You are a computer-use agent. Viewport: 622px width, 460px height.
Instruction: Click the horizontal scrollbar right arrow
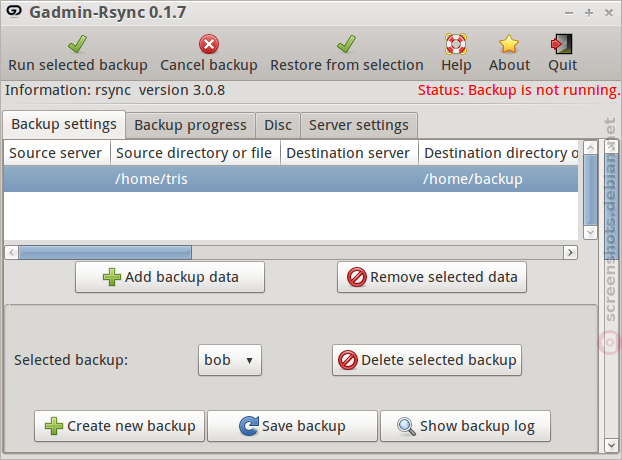[x=570, y=252]
